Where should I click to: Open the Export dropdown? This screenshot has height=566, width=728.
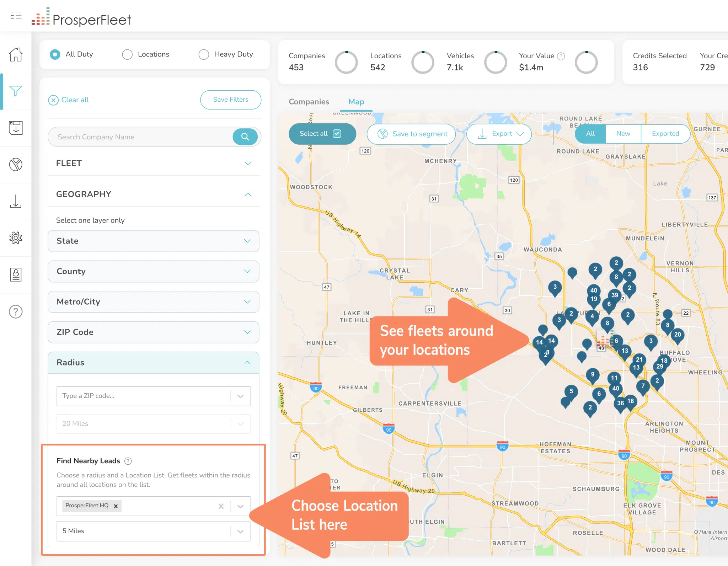[499, 134]
